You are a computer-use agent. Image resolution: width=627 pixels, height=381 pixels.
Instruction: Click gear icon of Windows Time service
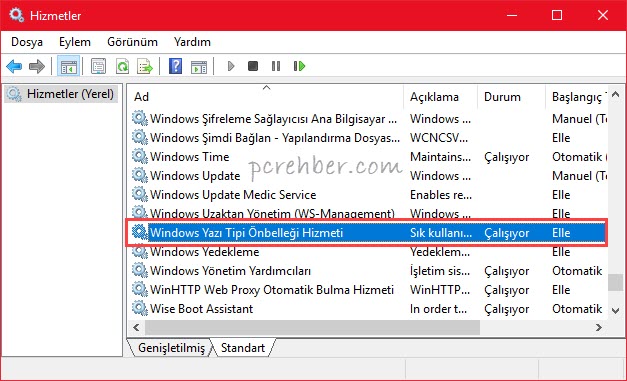pyautogui.click(x=140, y=156)
